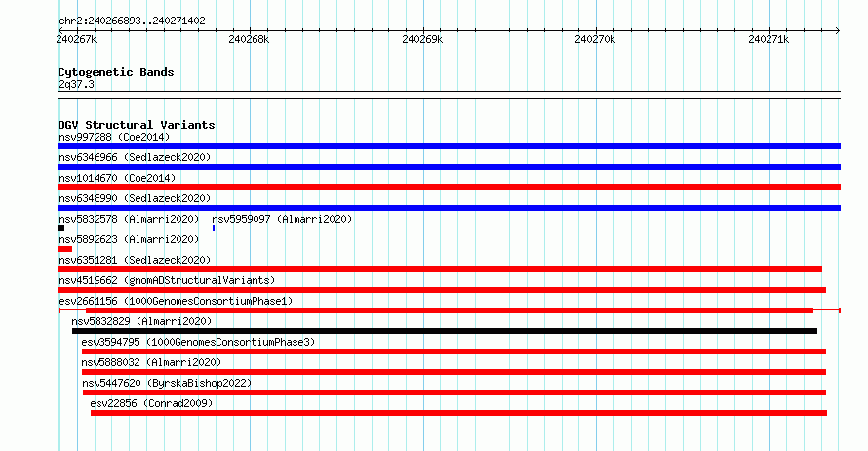Open the nsv5892623 (Almarri2020) label
Viewport: 868px width, 451px height.
pos(129,239)
